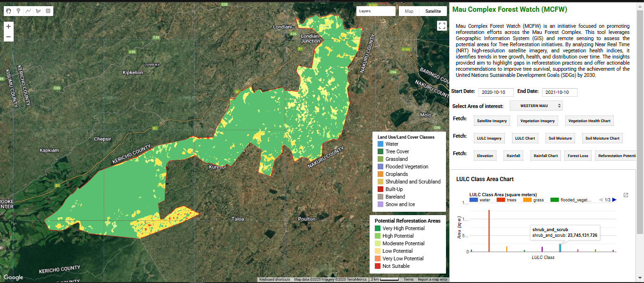Click the 2 km map scale control

click(x=385, y=280)
